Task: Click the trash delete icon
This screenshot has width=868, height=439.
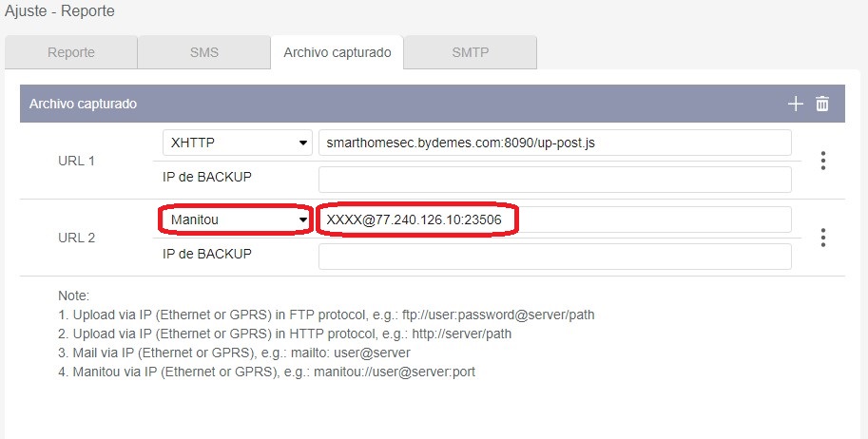Action: click(822, 104)
